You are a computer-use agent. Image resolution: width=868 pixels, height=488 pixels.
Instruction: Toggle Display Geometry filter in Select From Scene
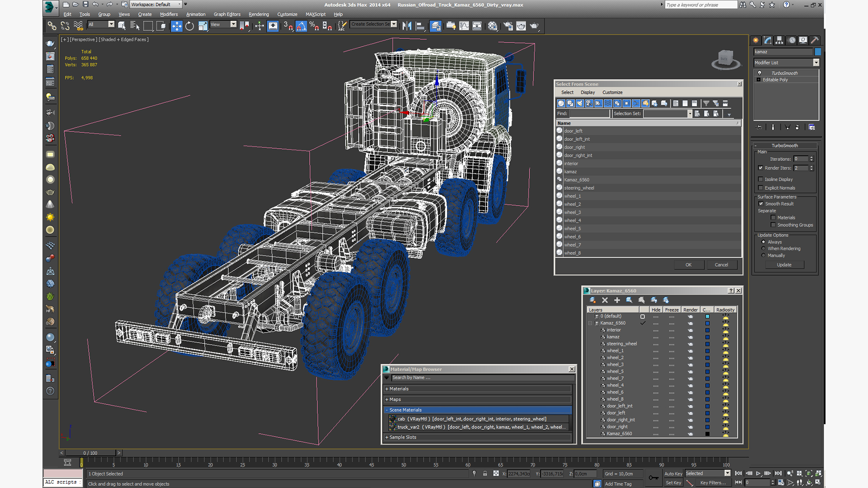[x=561, y=103]
